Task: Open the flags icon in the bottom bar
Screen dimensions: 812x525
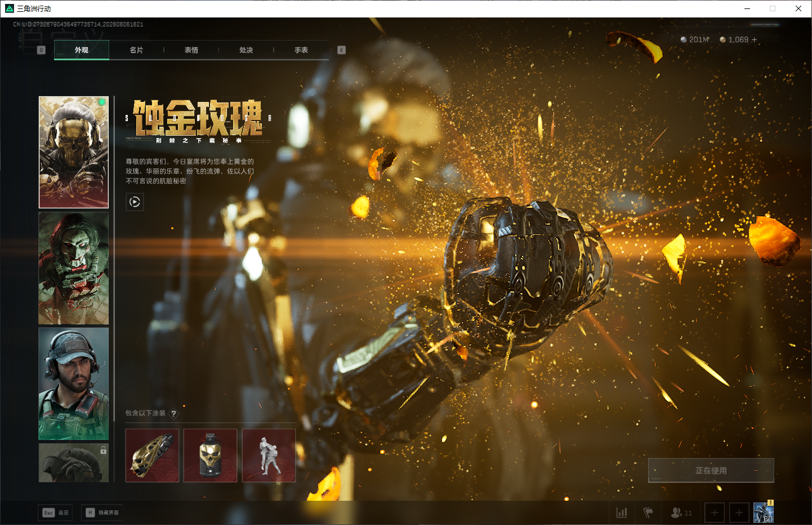Action: tap(648, 513)
